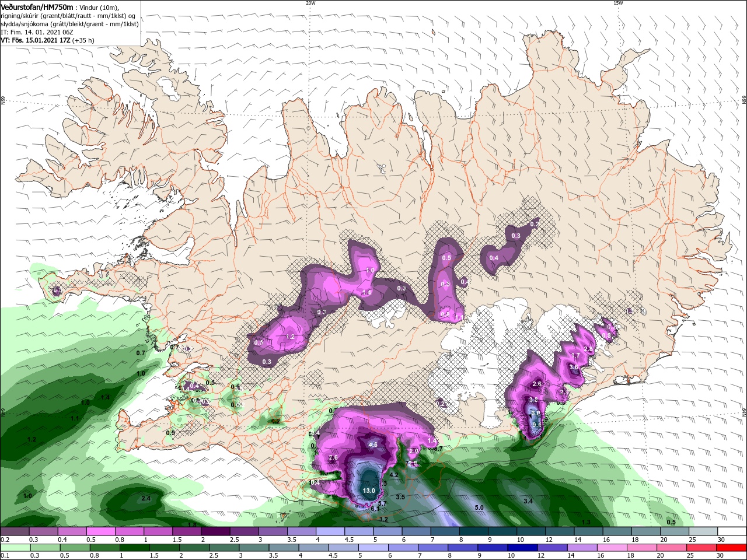Click the 1.3 rain value near the bottom edge
The width and height of the screenshot is (747, 560).
(587, 522)
